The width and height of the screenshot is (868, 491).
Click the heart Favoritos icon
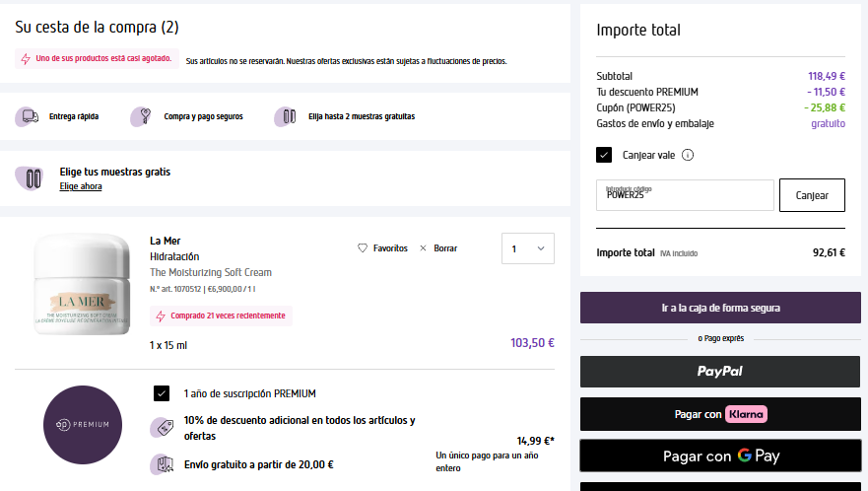[363, 248]
